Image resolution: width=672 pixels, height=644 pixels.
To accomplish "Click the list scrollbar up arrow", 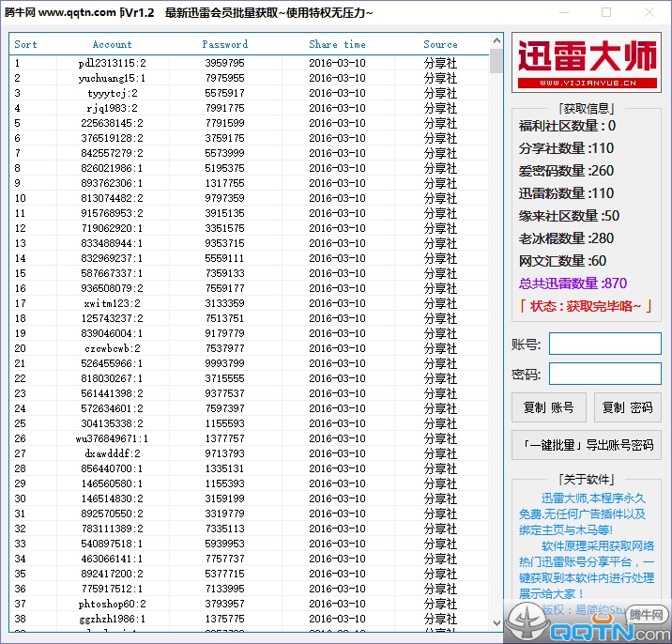I will tap(496, 42).
